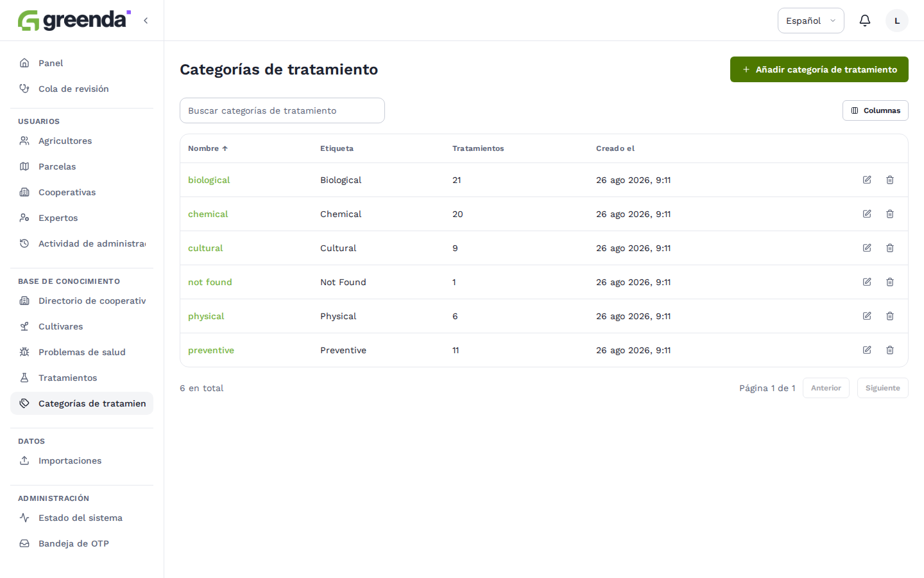Delete the cultural category row

click(890, 248)
